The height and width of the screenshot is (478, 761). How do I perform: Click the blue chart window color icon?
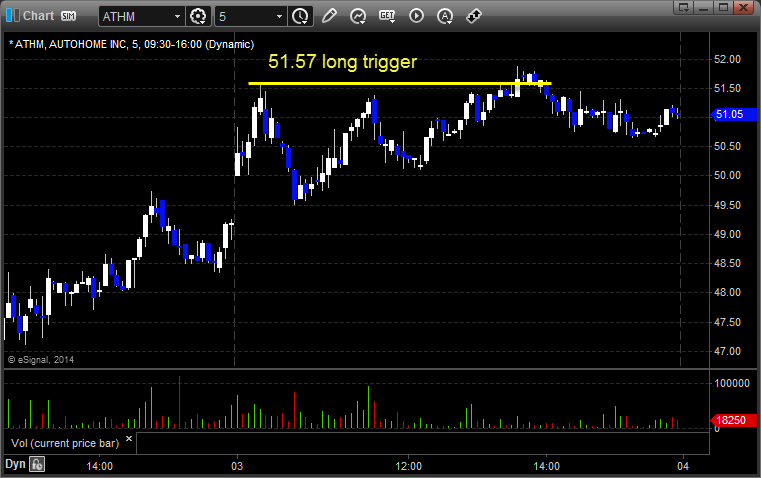coord(12,16)
